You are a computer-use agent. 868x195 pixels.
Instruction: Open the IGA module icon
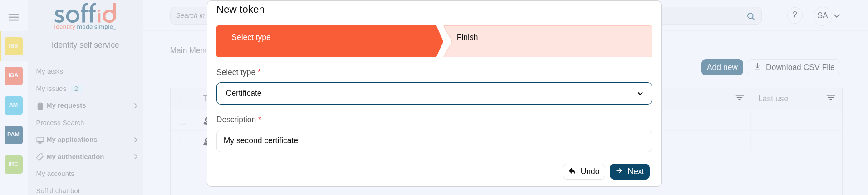point(14,75)
